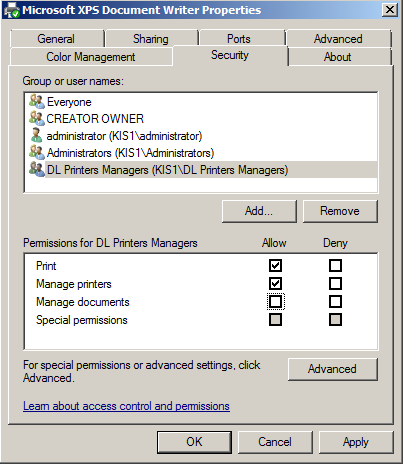
Task: Open the Sharing tab
Action: pyautogui.click(x=151, y=39)
